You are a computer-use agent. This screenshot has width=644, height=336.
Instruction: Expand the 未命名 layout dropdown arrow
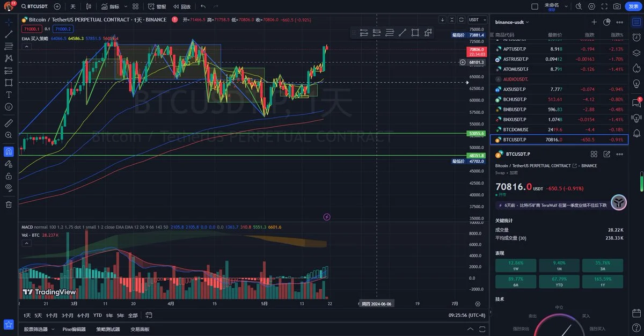click(566, 6)
